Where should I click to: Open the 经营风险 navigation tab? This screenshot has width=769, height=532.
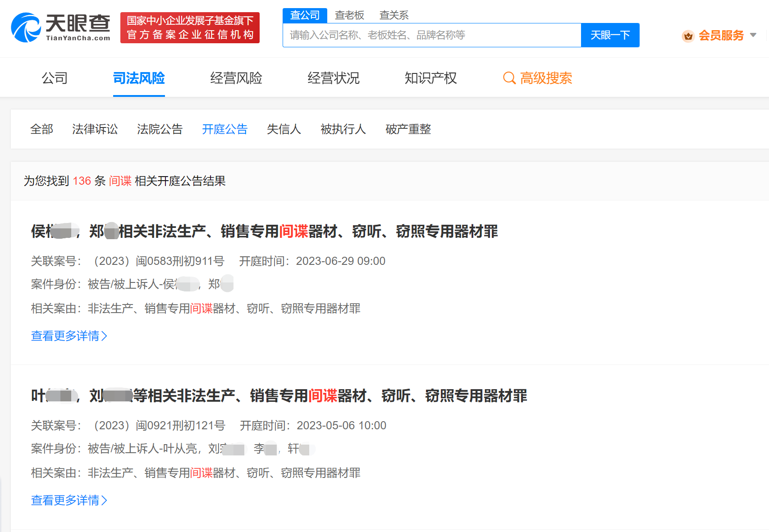click(x=236, y=78)
